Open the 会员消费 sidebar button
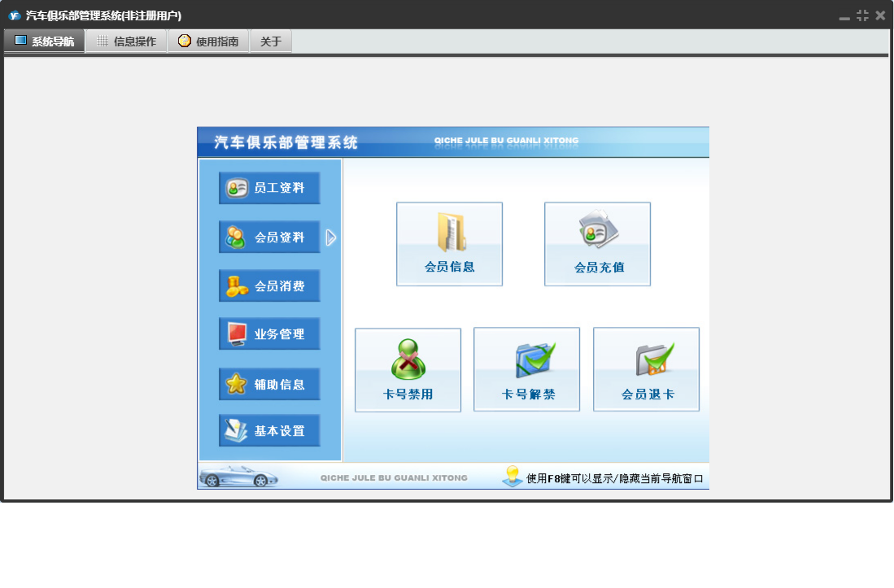This screenshot has height=588, width=894. 269,286
